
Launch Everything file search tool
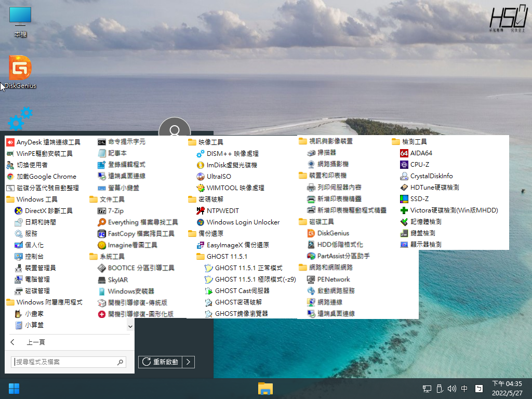pyautogui.click(x=138, y=222)
